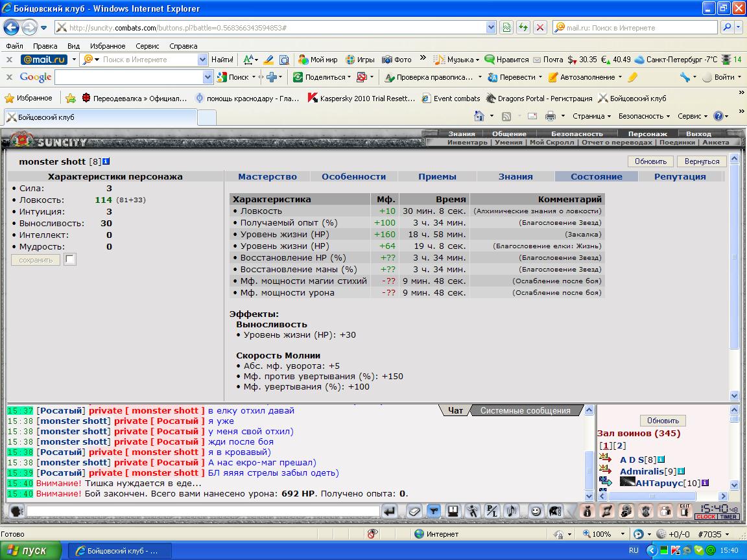Viewport: 747px width, 560px height.
Task: Click the running man icon in chat toolbar
Action: [x=472, y=511]
